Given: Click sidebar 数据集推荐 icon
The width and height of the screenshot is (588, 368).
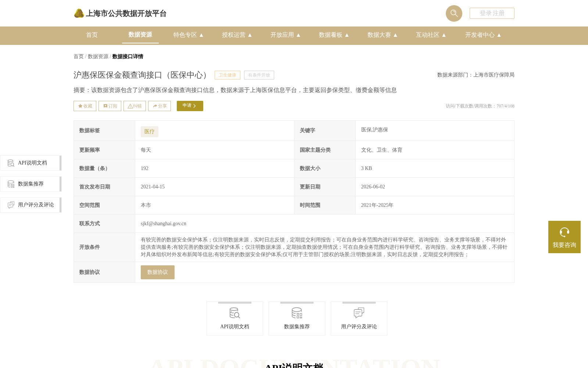Looking at the screenshot, I should [x=11, y=184].
